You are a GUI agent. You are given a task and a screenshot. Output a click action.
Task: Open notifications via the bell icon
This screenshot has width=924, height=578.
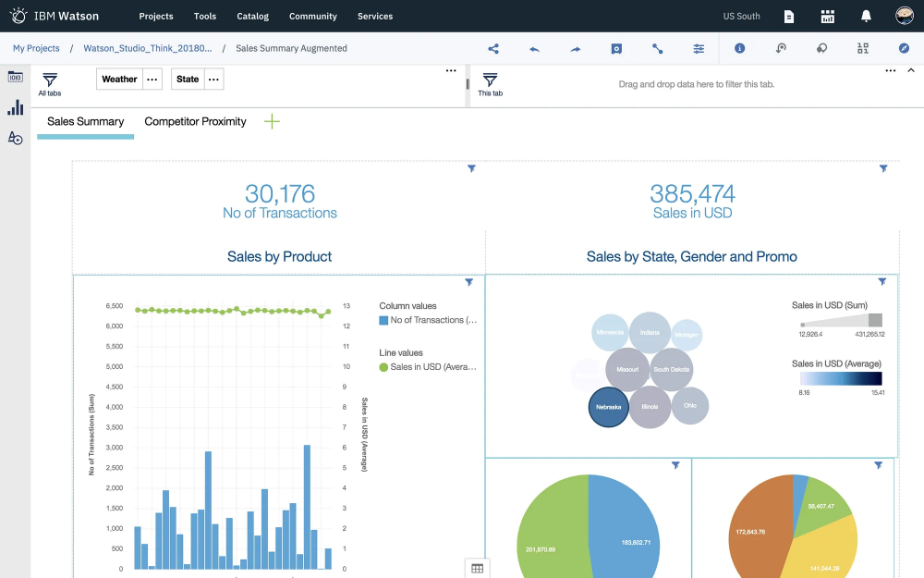tap(866, 16)
